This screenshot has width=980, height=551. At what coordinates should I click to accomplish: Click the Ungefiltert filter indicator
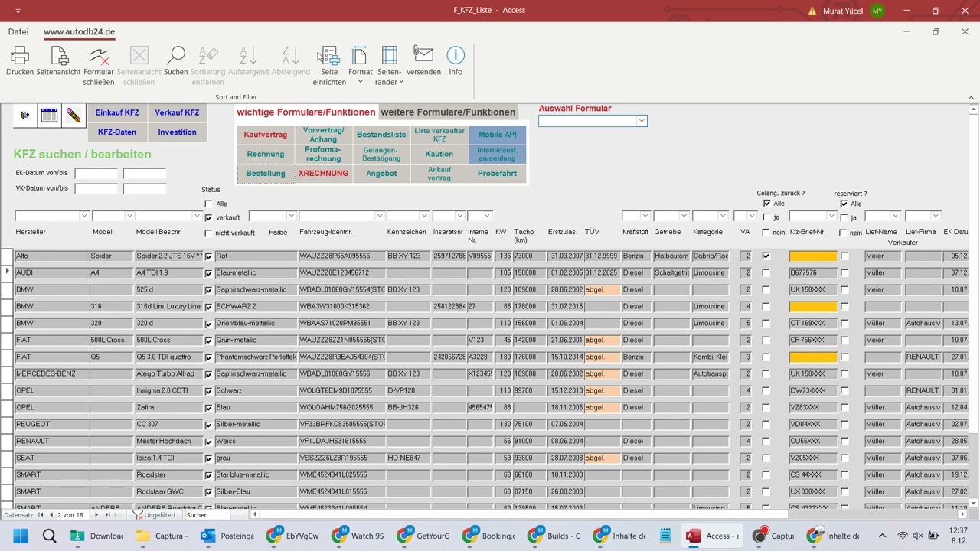[x=155, y=515]
